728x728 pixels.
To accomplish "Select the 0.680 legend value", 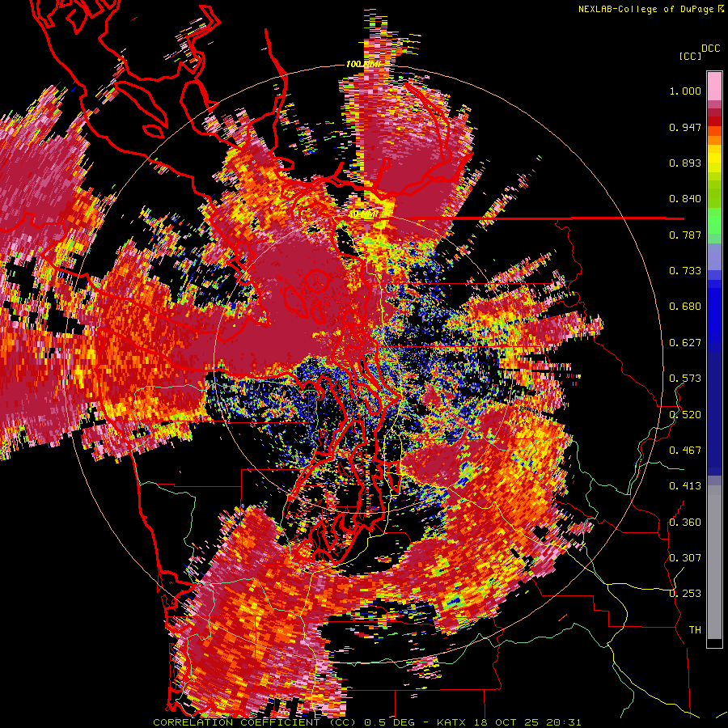I will (x=685, y=307).
